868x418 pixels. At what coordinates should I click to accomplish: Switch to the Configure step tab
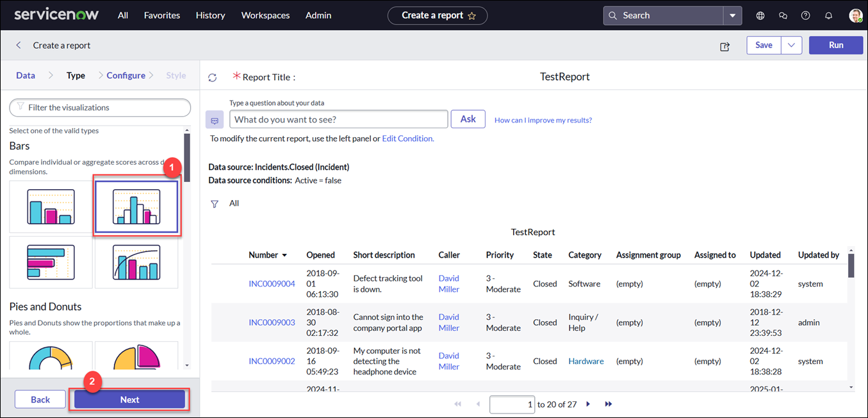[x=126, y=76]
